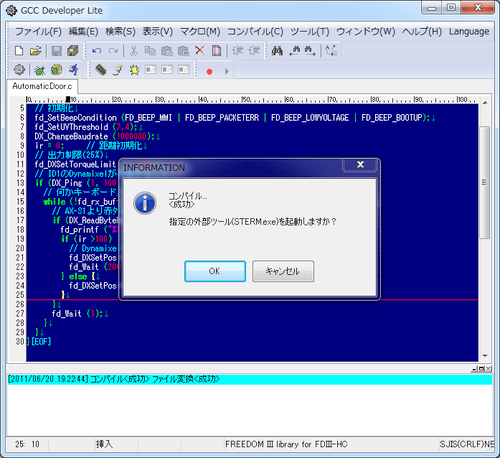Open the ツール(T) menu
Screen dimensions: 500x458
[310, 31]
